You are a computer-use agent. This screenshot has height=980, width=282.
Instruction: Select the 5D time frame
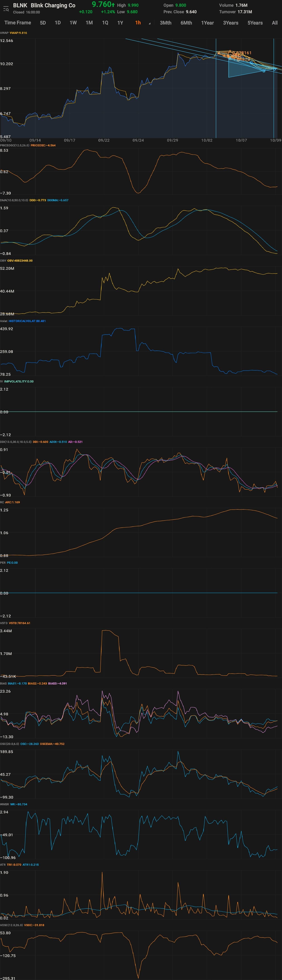(x=43, y=23)
